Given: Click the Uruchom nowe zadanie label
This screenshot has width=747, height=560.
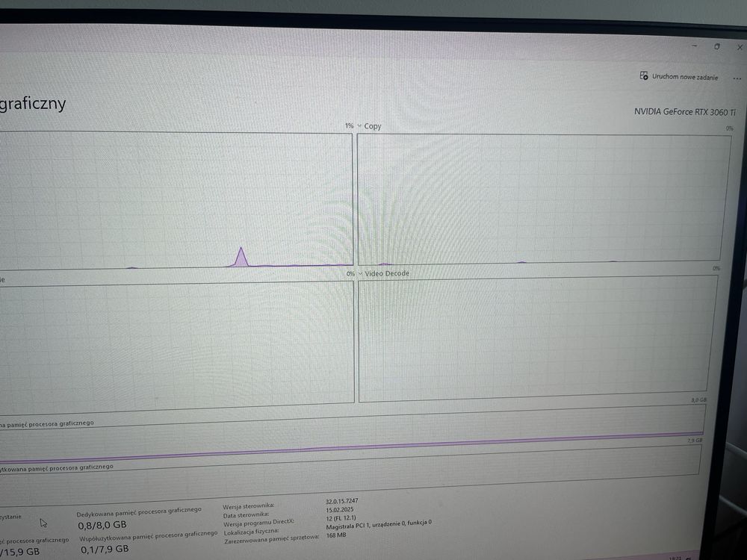Looking at the screenshot, I should pyautogui.click(x=685, y=77).
